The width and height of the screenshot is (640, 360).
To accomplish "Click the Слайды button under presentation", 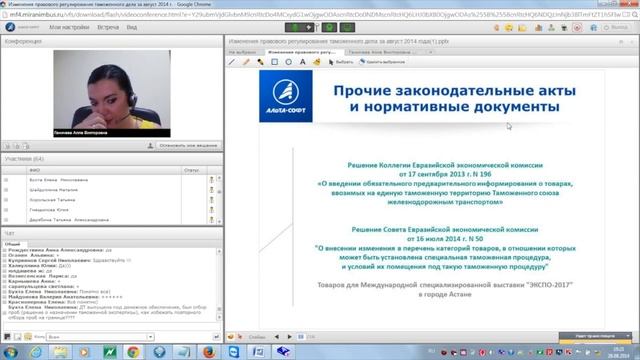I will (257, 337).
